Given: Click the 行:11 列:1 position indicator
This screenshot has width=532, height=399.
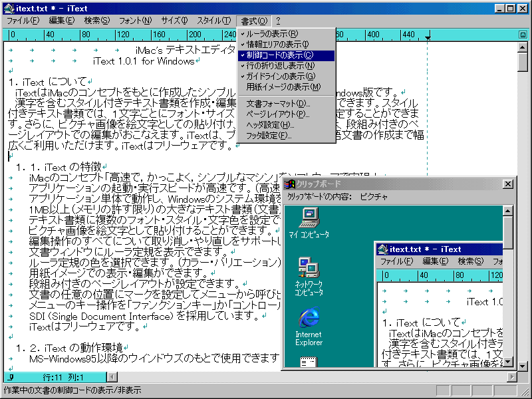Looking at the screenshot, I should (63, 377).
